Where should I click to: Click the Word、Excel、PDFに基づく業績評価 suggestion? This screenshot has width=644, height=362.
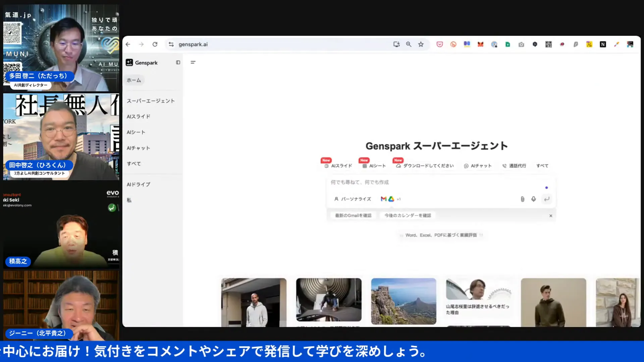(441, 235)
